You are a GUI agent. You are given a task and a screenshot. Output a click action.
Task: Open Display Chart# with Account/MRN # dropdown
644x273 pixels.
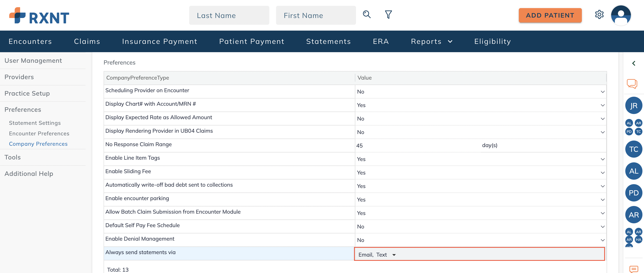(481, 105)
